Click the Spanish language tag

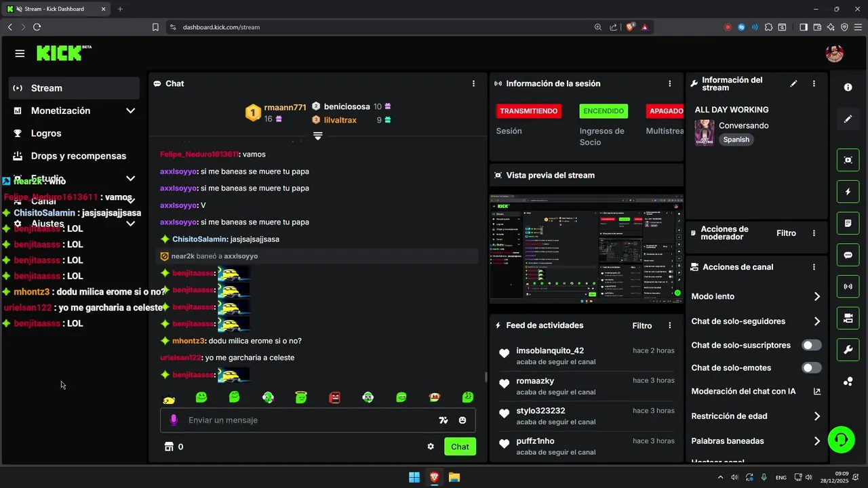pyautogui.click(x=736, y=140)
